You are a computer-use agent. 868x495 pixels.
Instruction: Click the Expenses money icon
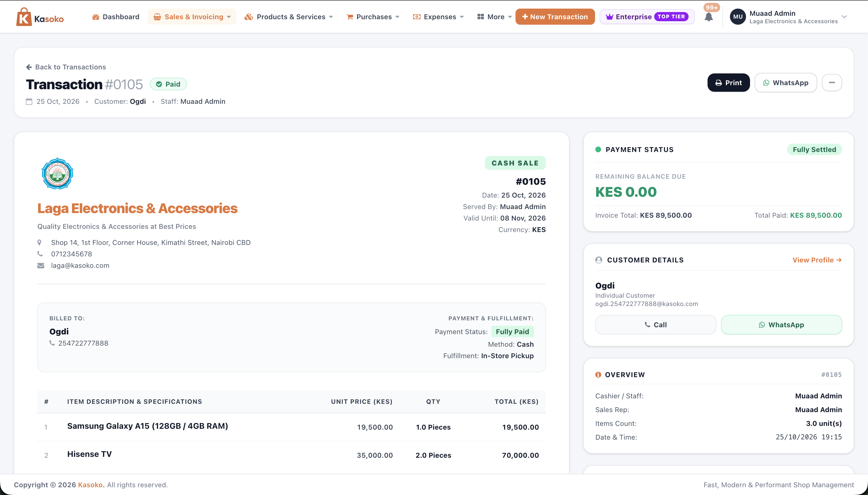tap(417, 17)
